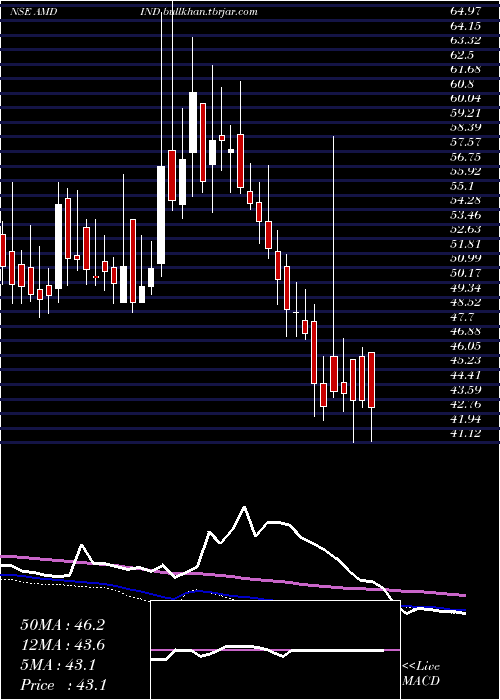Click the 44.41 price axis label
Image resolution: width=500 pixels, height=700 pixels.
coord(466,375)
